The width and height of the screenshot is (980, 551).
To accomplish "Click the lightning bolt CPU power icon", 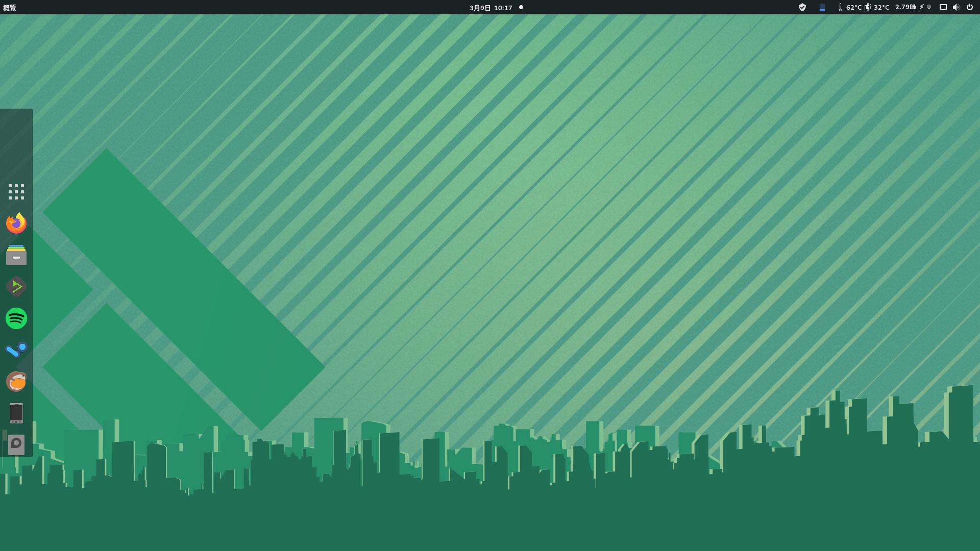I will point(922,7).
